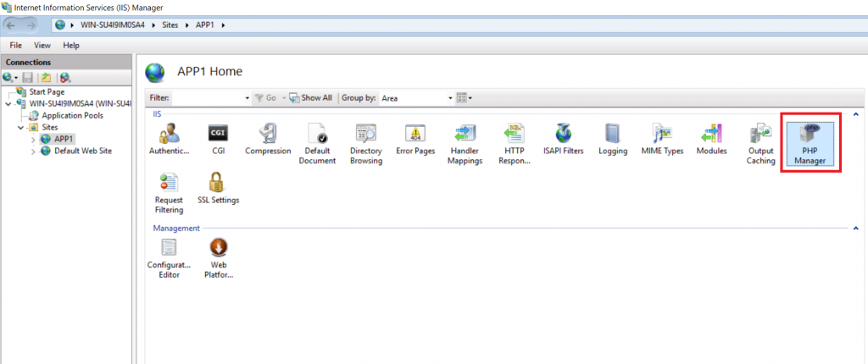The image size is (868, 364).
Task: Collapse the Management group section
Action: coord(856,228)
